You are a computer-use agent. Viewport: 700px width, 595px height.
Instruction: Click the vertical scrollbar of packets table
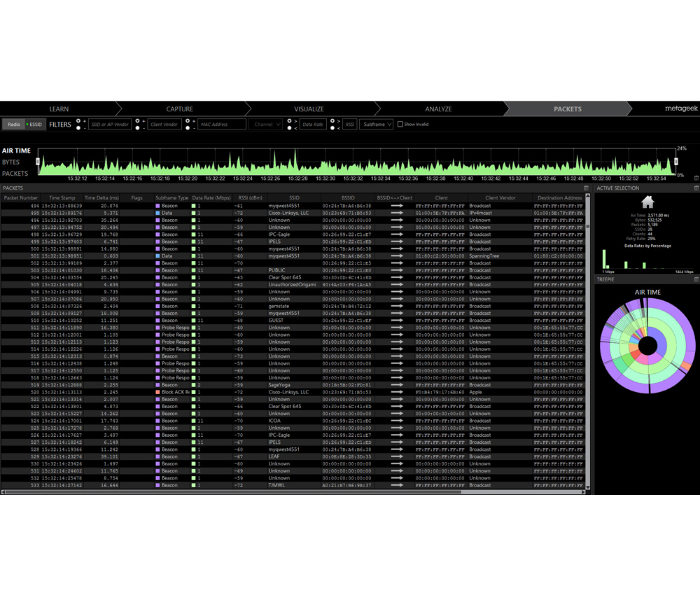587,342
